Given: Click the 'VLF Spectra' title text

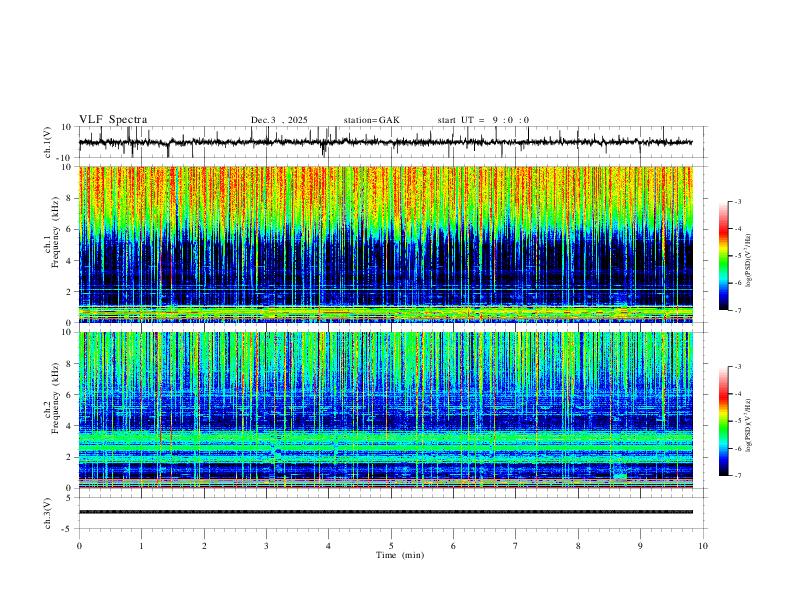Looking at the screenshot, I should pyautogui.click(x=113, y=120).
